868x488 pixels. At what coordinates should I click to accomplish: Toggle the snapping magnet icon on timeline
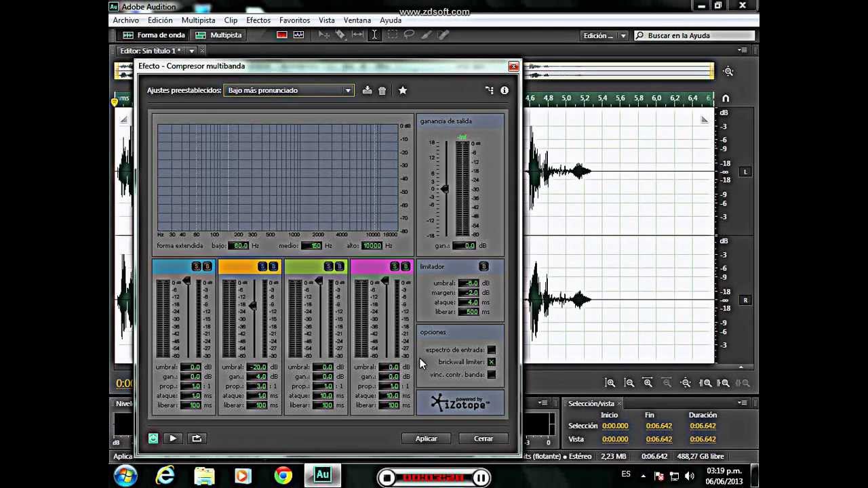tap(726, 98)
